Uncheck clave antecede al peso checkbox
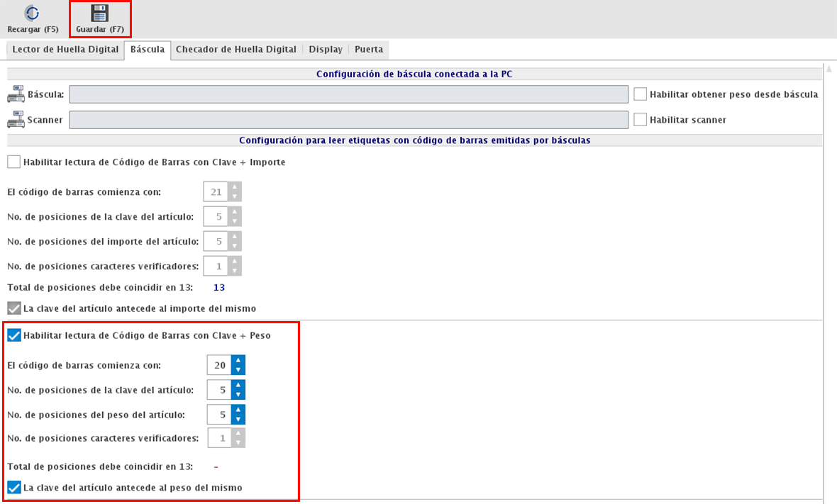The image size is (837, 504). coord(13,488)
